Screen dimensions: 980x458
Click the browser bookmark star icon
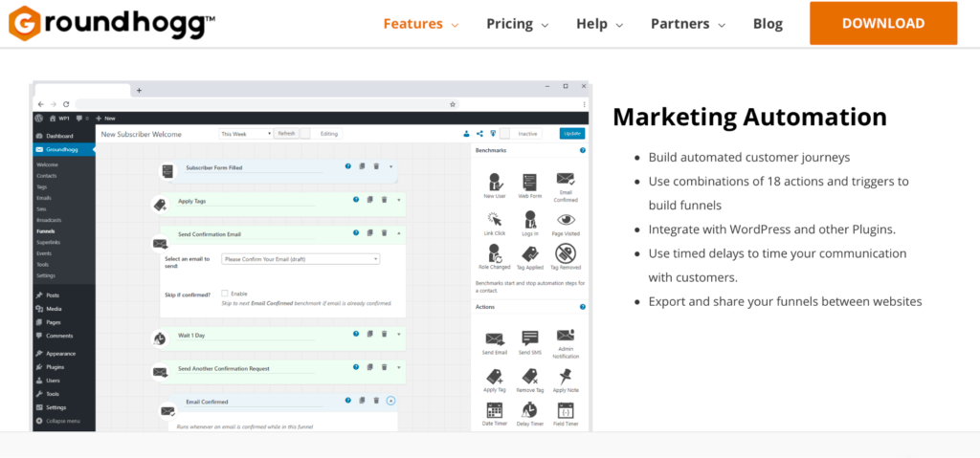click(x=453, y=104)
